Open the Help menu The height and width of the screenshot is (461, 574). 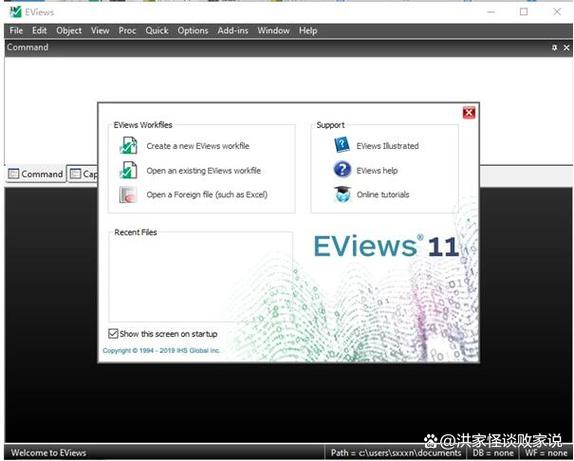click(x=308, y=31)
